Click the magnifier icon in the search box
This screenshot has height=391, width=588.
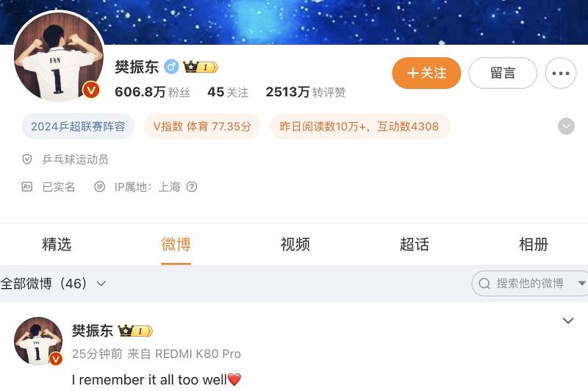(x=484, y=284)
